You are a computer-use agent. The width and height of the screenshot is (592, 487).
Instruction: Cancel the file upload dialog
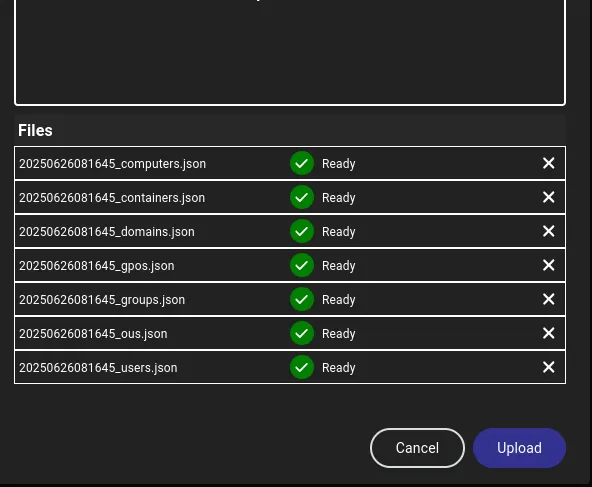[x=417, y=448]
